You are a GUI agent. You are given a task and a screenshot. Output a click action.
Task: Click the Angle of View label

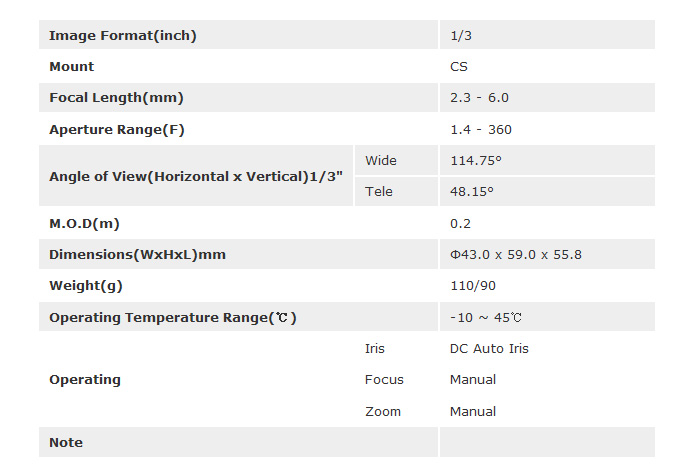196,176
